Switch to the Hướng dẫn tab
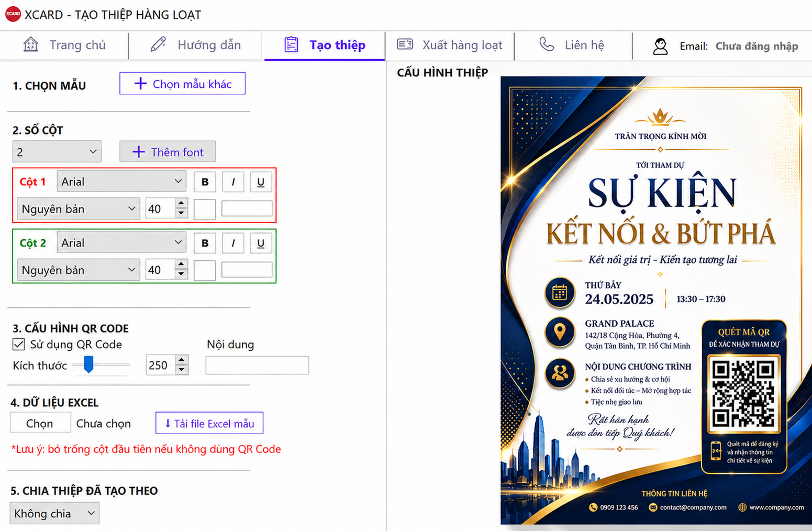Image resolution: width=812 pixels, height=531 pixels. [x=196, y=45]
